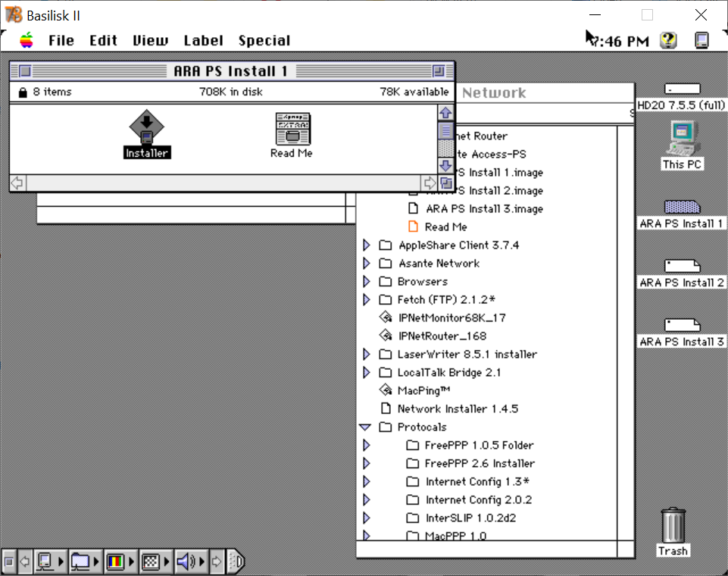This screenshot has width=728, height=576.
Task: Click Control Strip close box
Action: tap(9, 562)
